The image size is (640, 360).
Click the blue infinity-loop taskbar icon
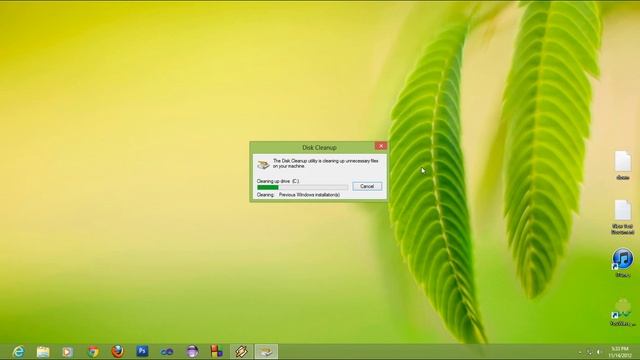click(x=167, y=351)
